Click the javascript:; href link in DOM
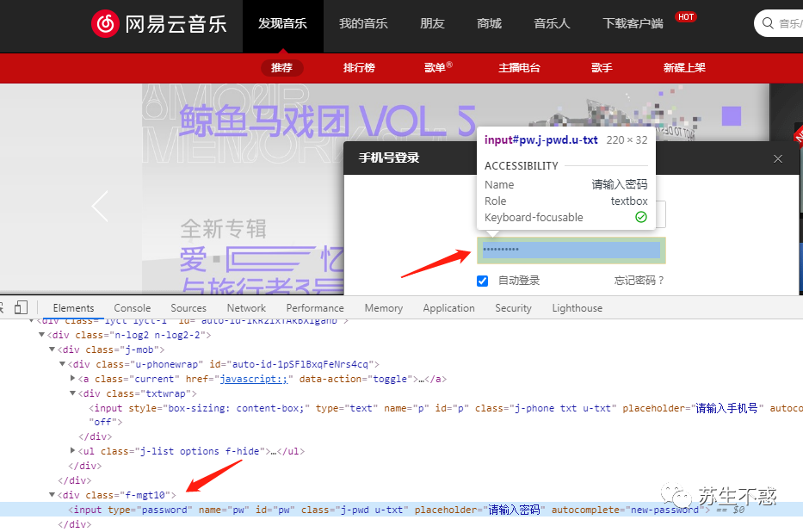 point(254,379)
